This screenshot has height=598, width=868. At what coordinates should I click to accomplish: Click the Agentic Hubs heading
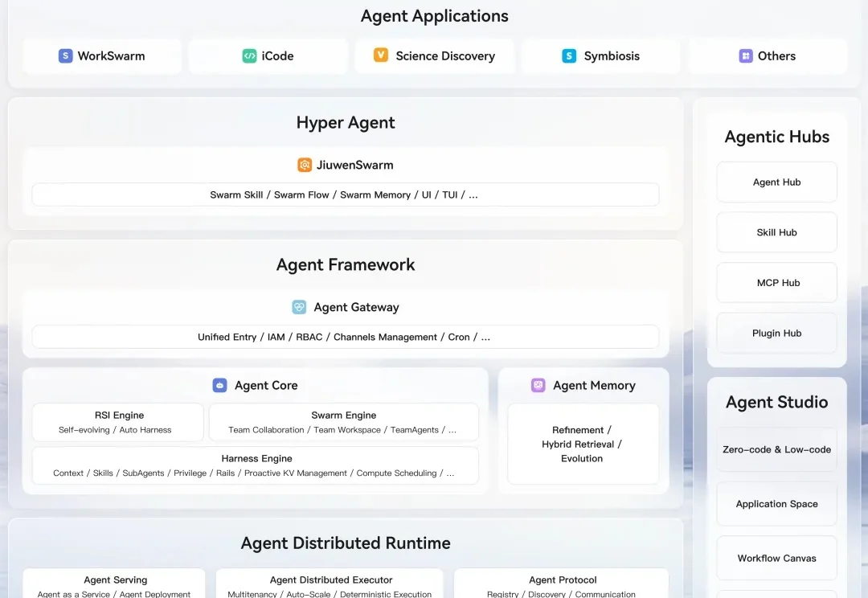pos(776,137)
